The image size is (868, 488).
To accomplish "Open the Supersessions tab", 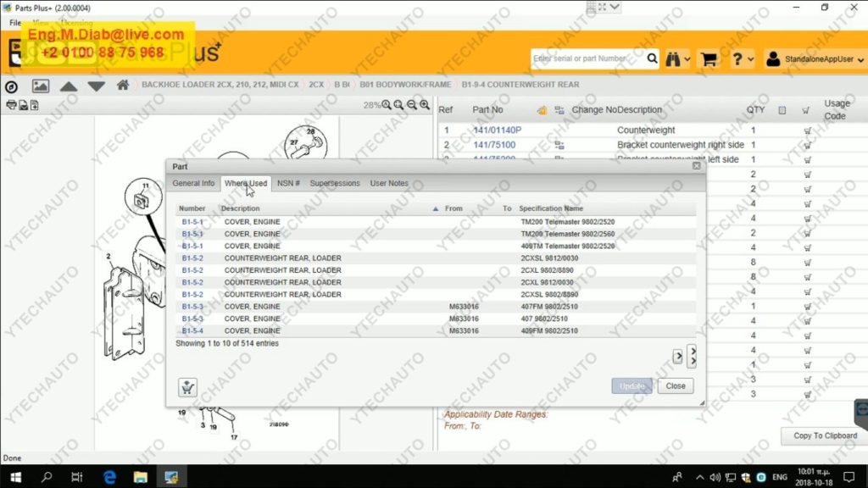I will click(334, 183).
